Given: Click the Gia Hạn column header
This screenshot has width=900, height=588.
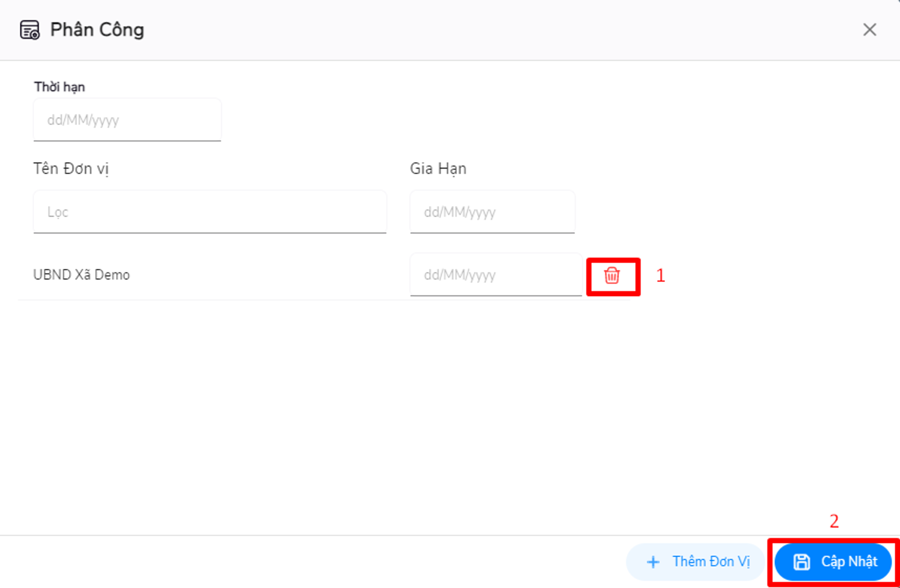Looking at the screenshot, I should (x=438, y=168).
